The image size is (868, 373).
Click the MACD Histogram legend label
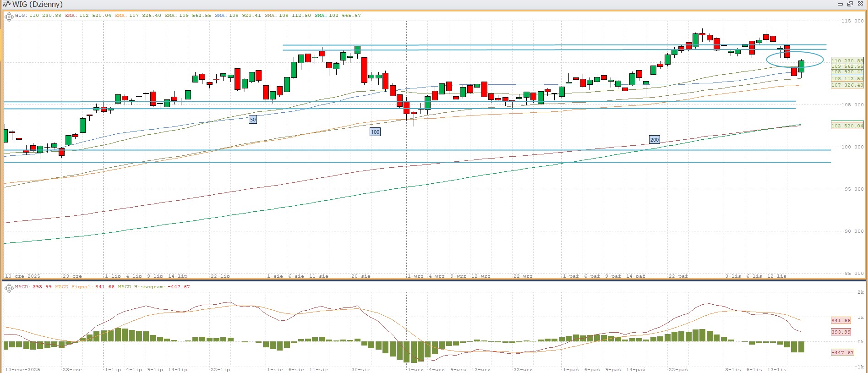[x=141, y=287]
